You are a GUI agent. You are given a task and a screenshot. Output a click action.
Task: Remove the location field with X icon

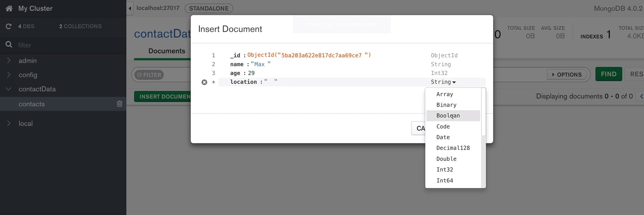tap(204, 82)
